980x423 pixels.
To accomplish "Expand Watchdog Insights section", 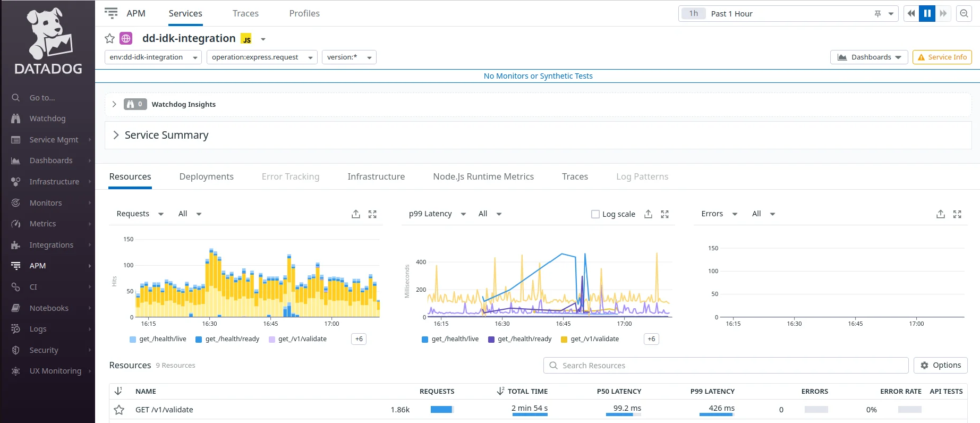I will click(x=114, y=104).
